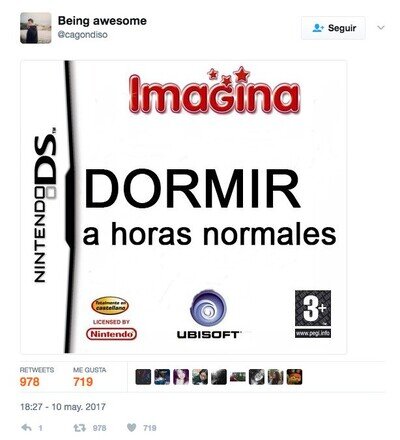Click the Ubisoft logo in the image
The height and width of the screenshot is (440, 400).
208,315
